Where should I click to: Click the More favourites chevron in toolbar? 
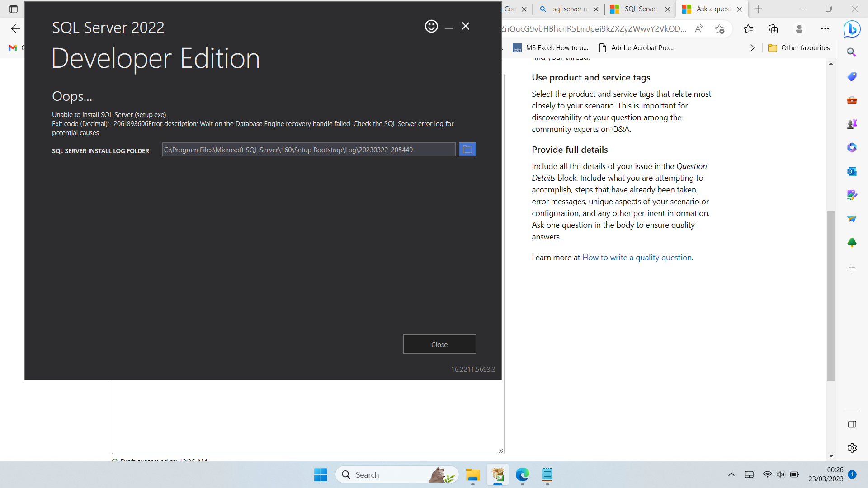point(753,47)
